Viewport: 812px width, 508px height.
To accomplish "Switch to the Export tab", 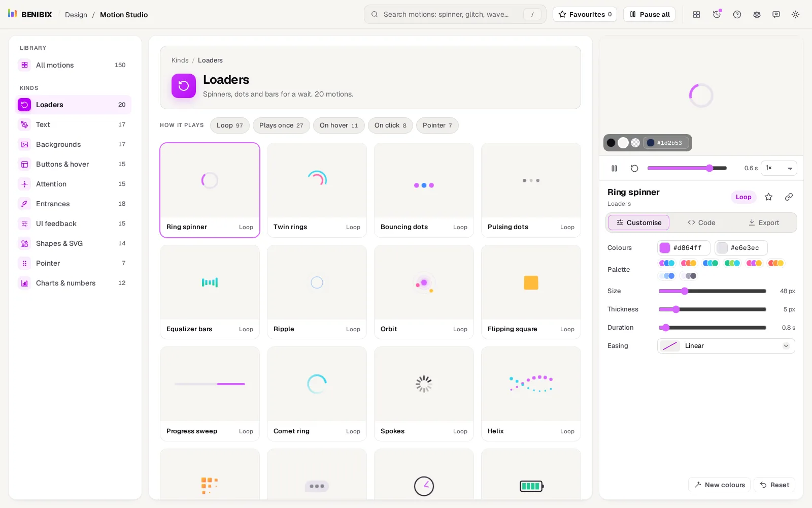I will [x=764, y=223].
